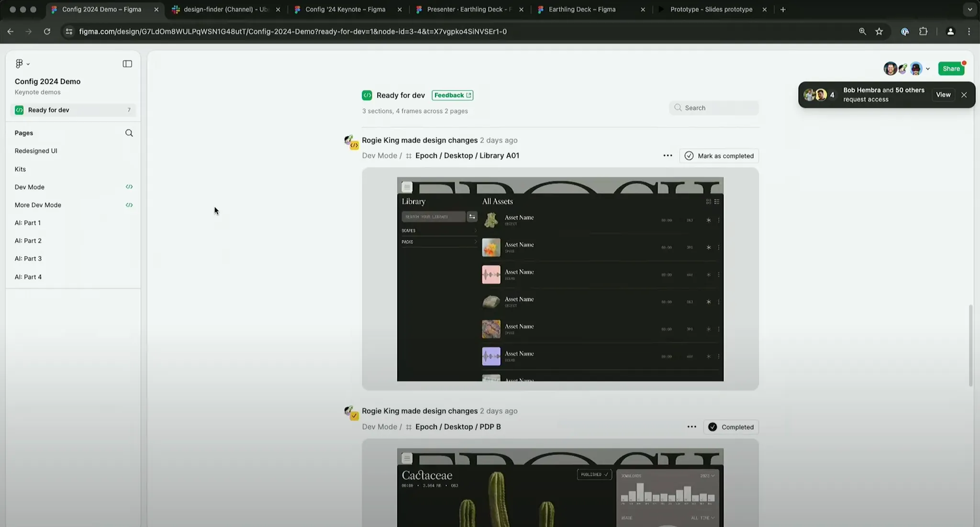Toggle the Completed status on PDP B
This screenshot has height=527, width=980.
click(x=731, y=427)
